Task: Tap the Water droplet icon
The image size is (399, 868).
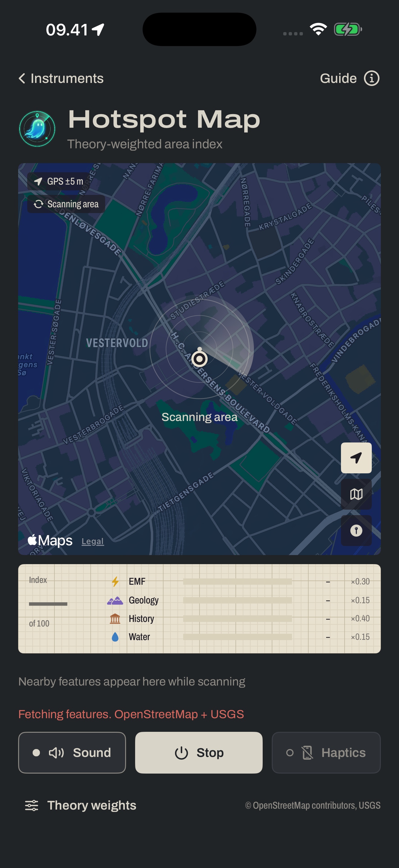Action: click(x=115, y=636)
